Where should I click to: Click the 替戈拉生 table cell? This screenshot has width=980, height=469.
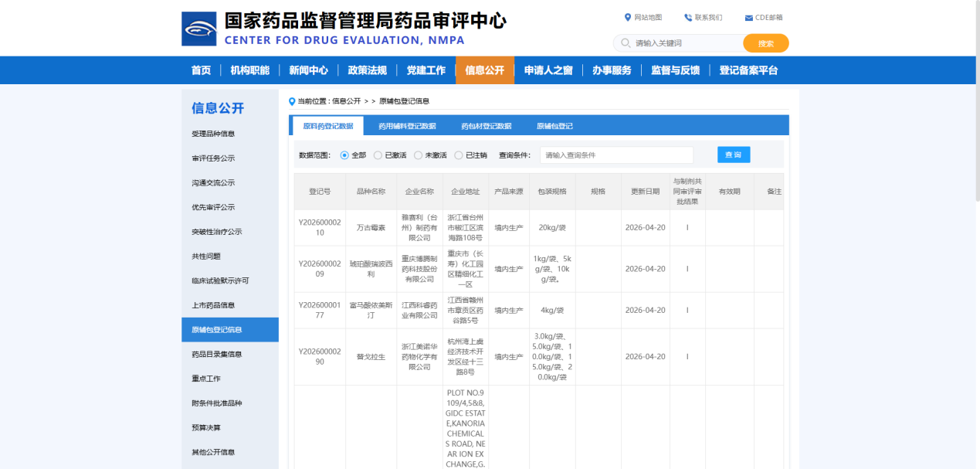[x=371, y=356]
